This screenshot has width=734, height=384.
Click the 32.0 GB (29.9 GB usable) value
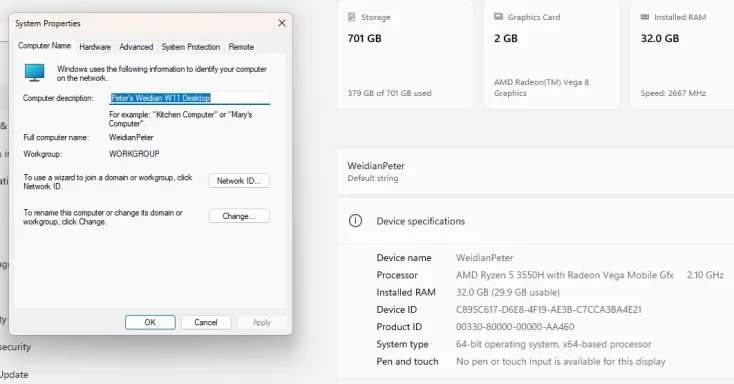tap(508, 292)
